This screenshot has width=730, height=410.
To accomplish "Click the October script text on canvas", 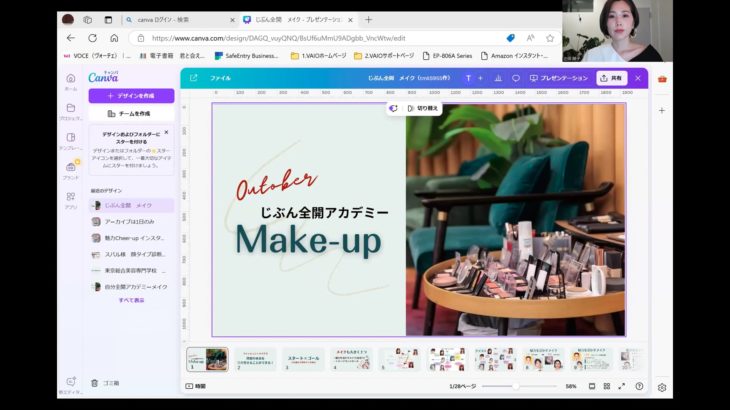I will [277, 184].
